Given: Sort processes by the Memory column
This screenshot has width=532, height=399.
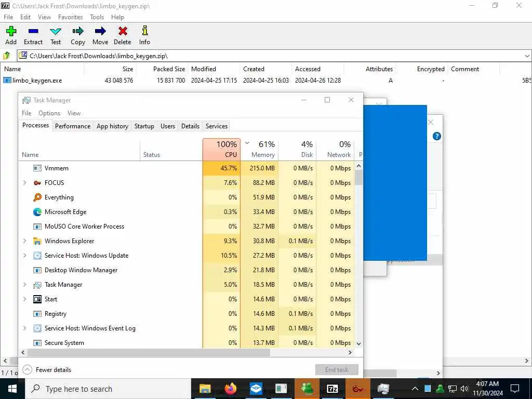Looking at the screenshot, I should (x=260, y=149).
